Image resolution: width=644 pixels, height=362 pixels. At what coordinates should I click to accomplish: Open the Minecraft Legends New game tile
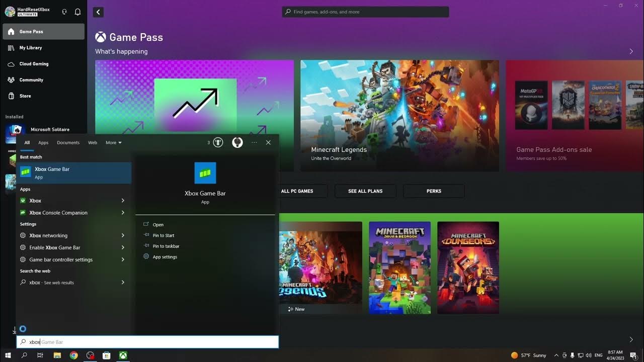click(320, 267)
